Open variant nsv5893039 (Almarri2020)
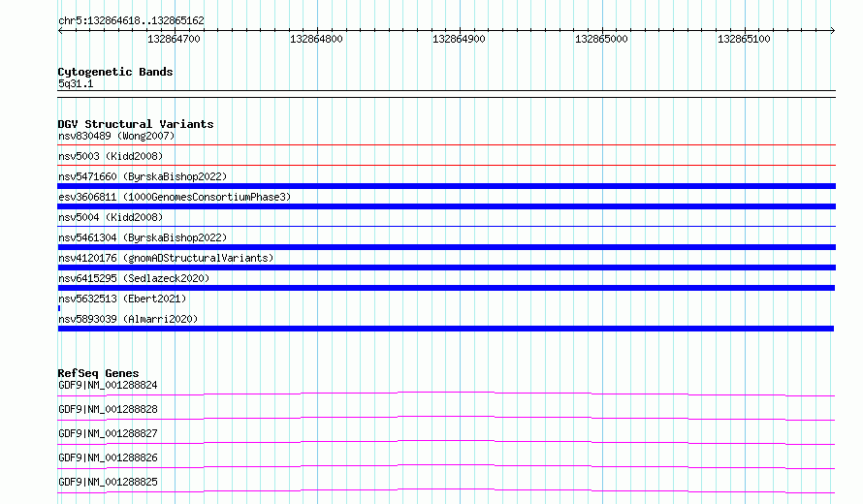This screenshot has width=863, height=504. tap(128, 319)
